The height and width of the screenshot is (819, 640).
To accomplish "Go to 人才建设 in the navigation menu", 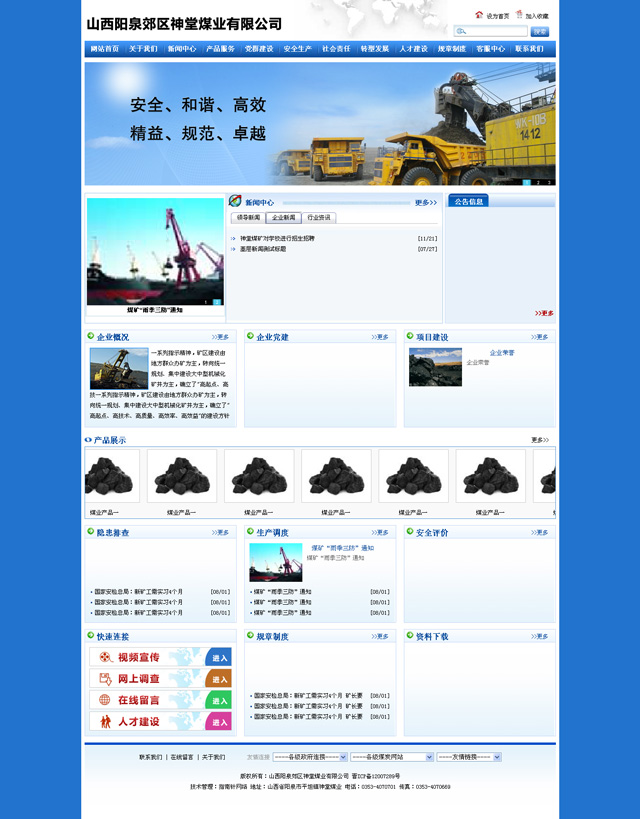I will (413, 48).
